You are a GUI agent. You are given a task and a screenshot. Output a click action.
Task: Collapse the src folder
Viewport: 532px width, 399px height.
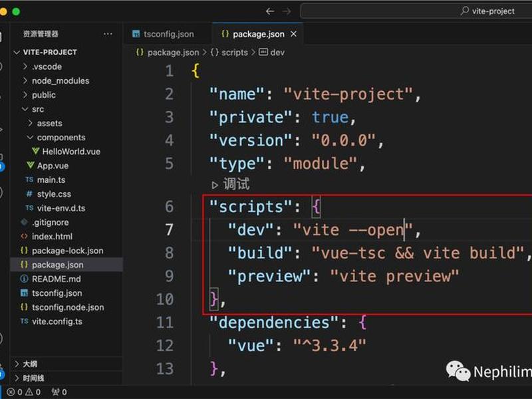pos(66,109)
